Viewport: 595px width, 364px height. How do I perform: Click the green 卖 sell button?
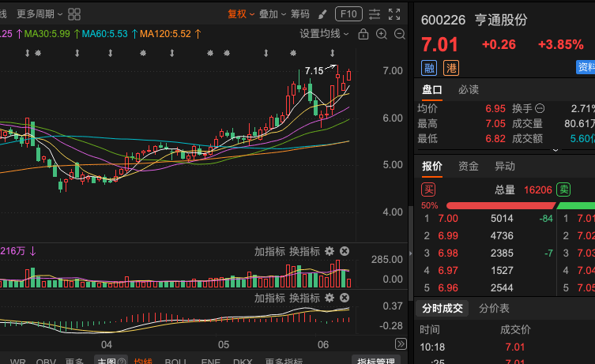coord(563,190)
